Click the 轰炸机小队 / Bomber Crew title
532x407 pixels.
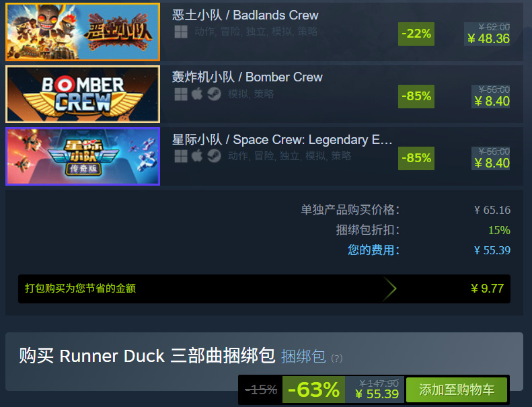pos(247,77)
